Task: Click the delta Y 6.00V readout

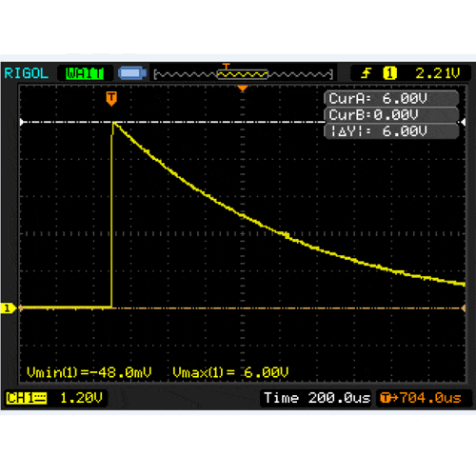Action: (391, 130)
